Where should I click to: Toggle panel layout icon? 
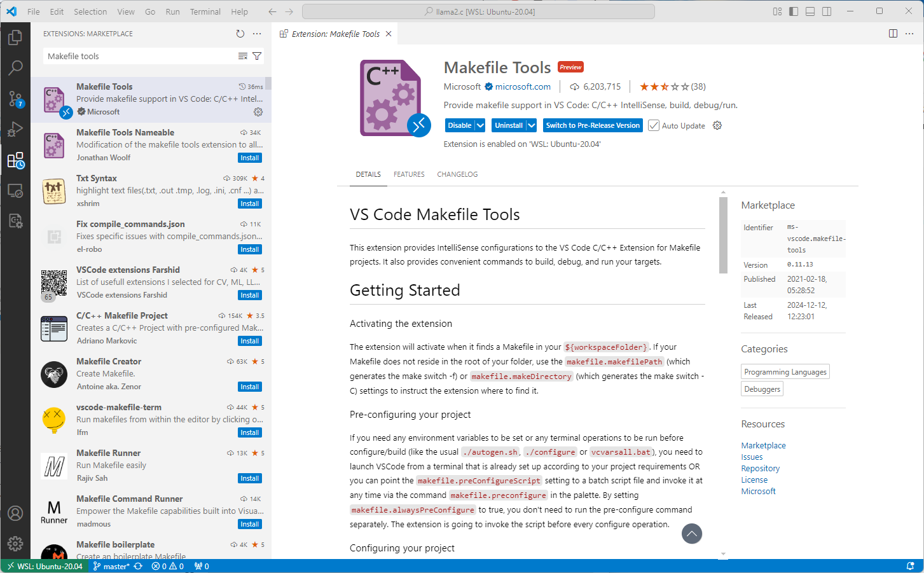point(810,11)
